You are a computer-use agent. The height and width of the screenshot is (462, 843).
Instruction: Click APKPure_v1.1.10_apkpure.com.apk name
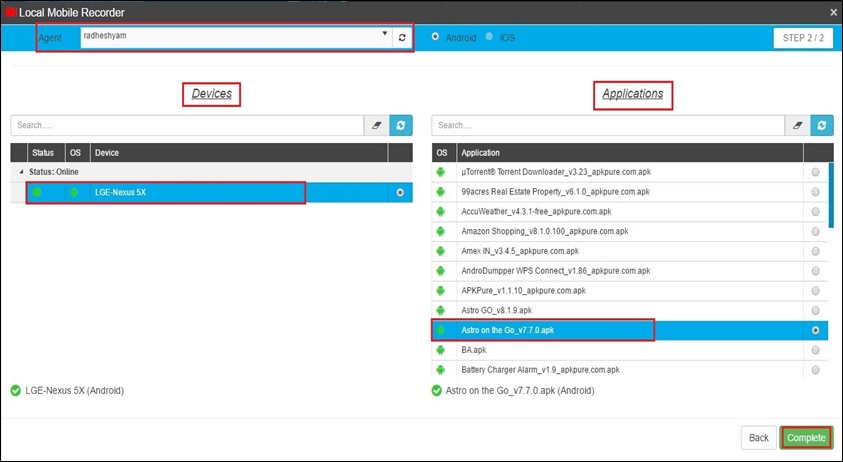[523, 291]
